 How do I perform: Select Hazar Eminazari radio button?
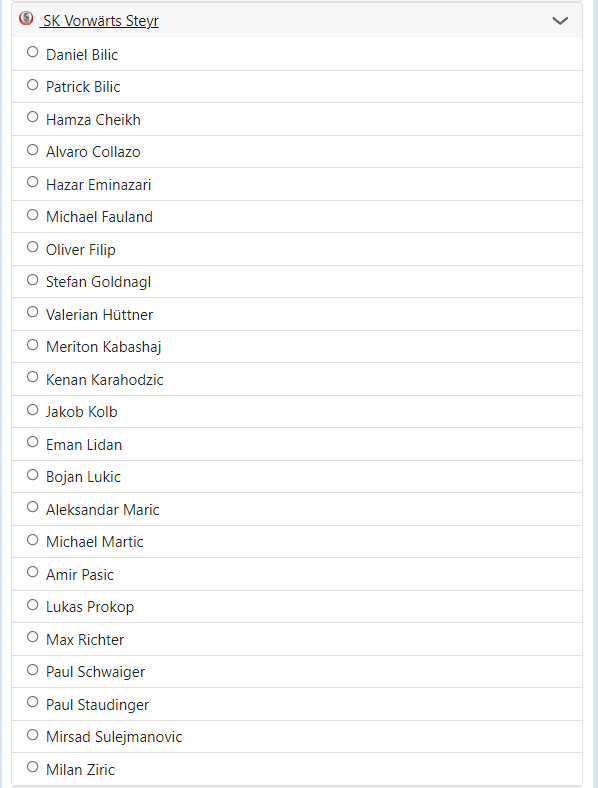[33, 181]
